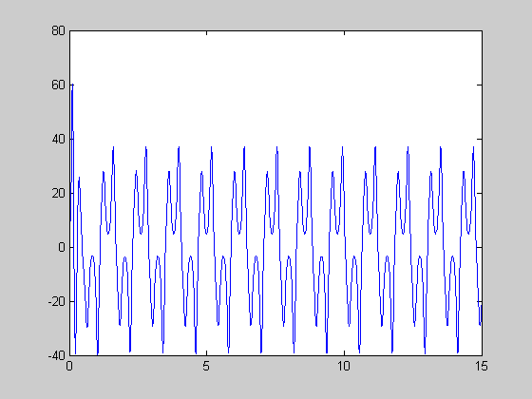Click the y-axis tick label 40
The width and height of the screenshot is (532, 399).
58,139
